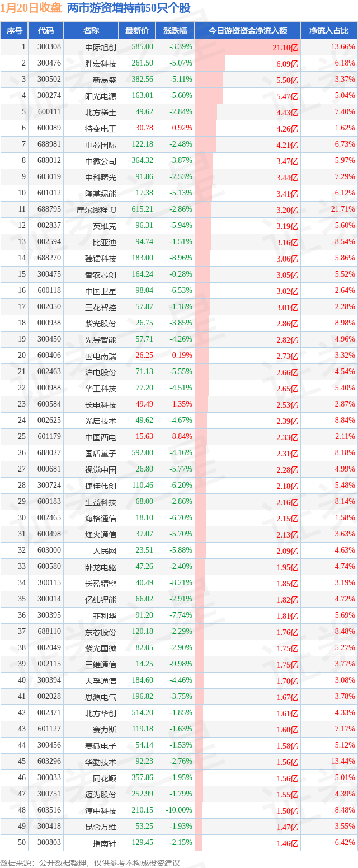Viewport: 358px width, 868px height.
Task: Click the title 两市游资增持前50只个股
Action: [x=129, y=8]
